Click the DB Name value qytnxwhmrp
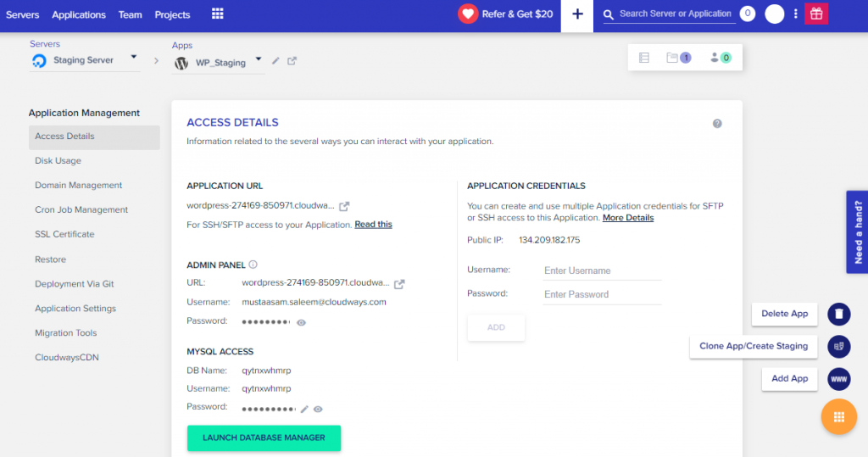 tap(266, 371)
